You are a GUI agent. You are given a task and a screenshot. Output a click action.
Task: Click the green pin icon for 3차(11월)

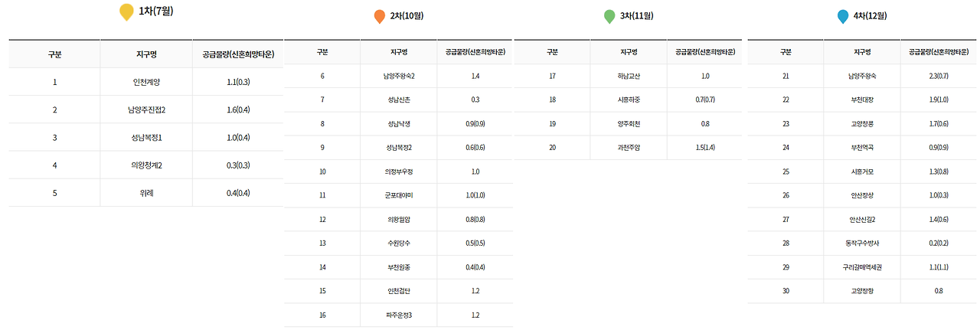point(609,17)
